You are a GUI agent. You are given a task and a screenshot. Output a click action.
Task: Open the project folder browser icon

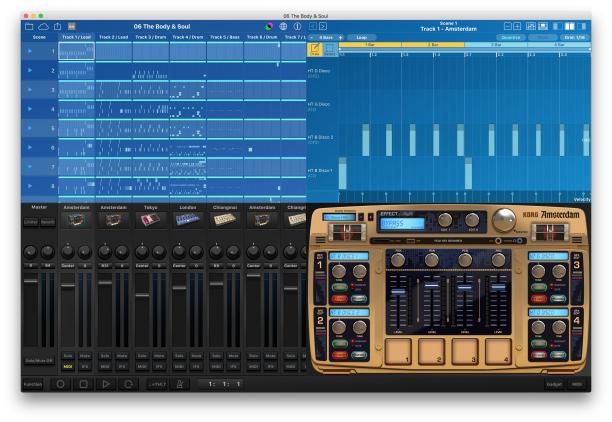tap(29, 27)
